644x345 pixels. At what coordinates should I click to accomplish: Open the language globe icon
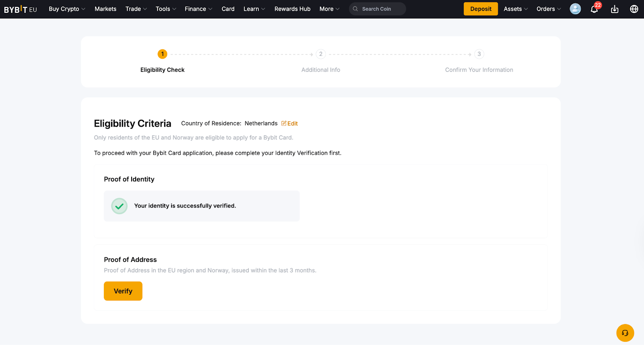click(634, 9)
